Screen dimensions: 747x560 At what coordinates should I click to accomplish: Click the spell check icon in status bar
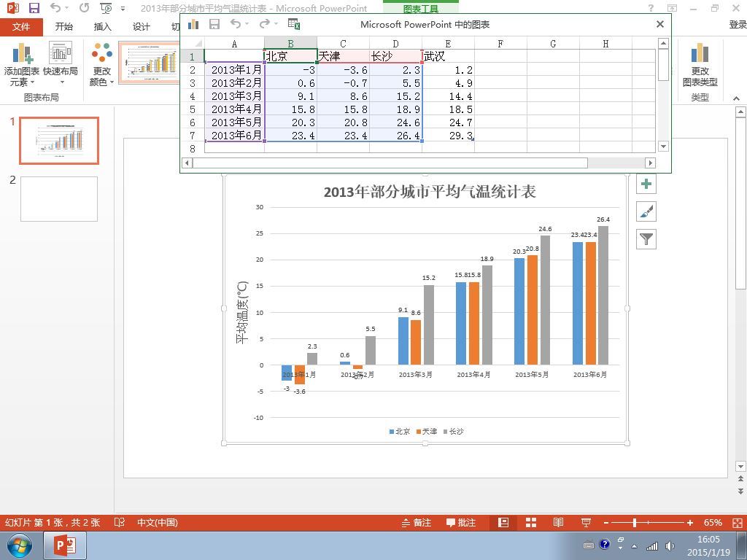point(120,523)
